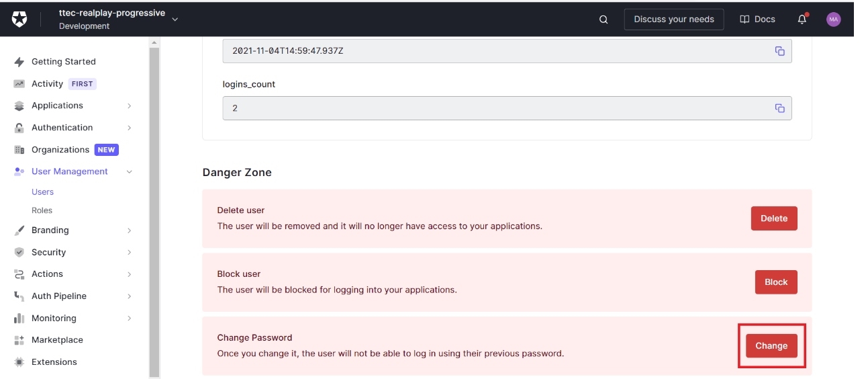Viewport: 868px width, 379px height.
Task: Click the Auth0 shield logo
Action: [x=19, y=19]
